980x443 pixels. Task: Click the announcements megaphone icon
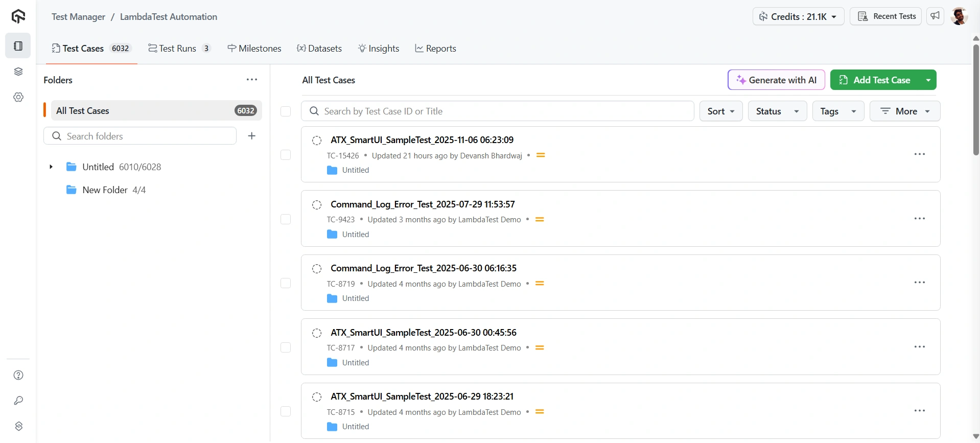click(x=935, y=16)
